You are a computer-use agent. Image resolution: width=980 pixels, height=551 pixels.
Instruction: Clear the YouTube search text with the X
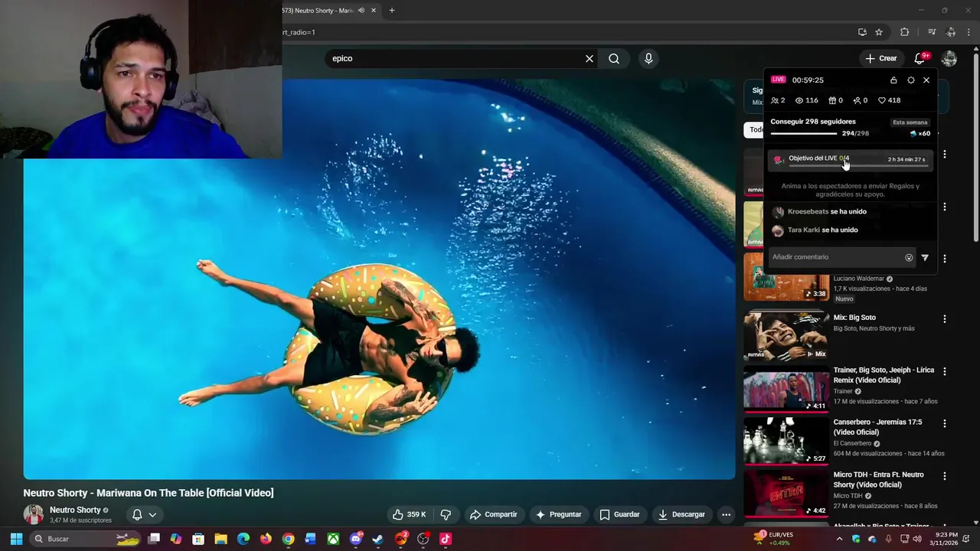[590, 59]
